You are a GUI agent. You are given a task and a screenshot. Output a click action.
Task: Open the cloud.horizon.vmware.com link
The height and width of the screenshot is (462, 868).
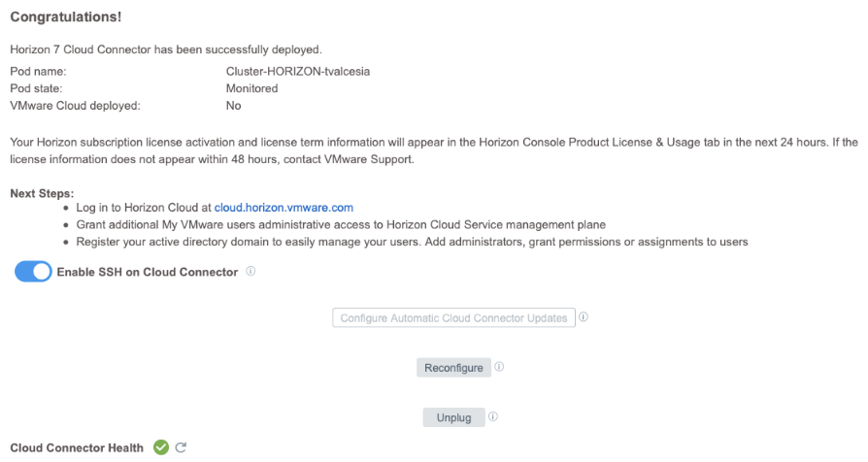pyautogui.click(x=284, y=208)
